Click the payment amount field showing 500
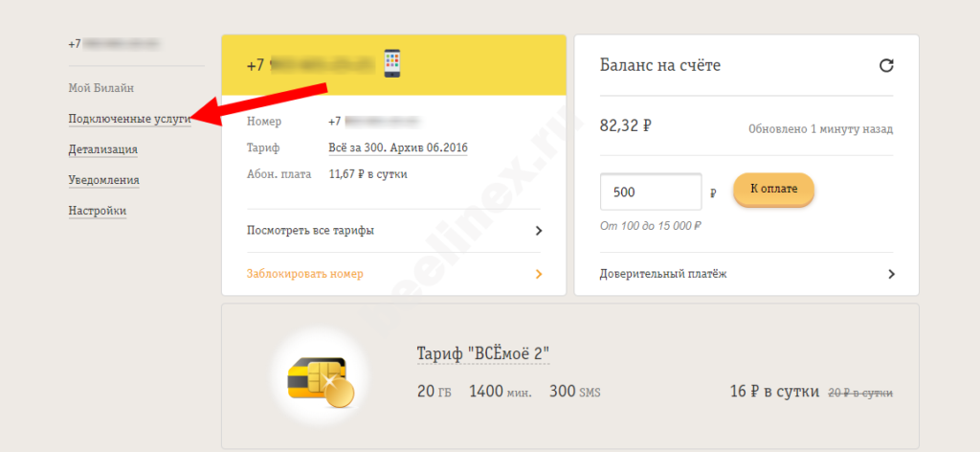 point(650,192)
